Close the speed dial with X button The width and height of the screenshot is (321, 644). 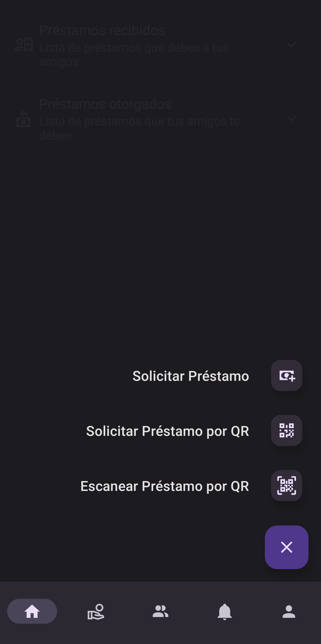(286, 547)
